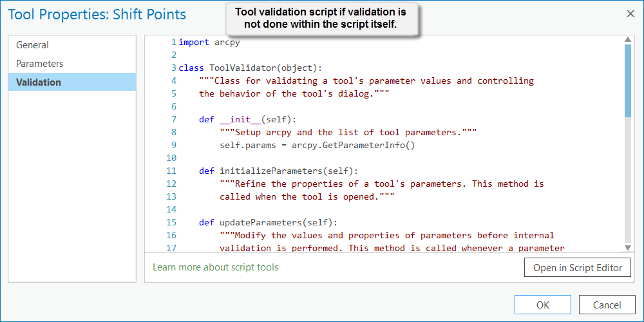
Task: Confirm changes with OK button
Action: pyautogui.click(x=542, y=305)
